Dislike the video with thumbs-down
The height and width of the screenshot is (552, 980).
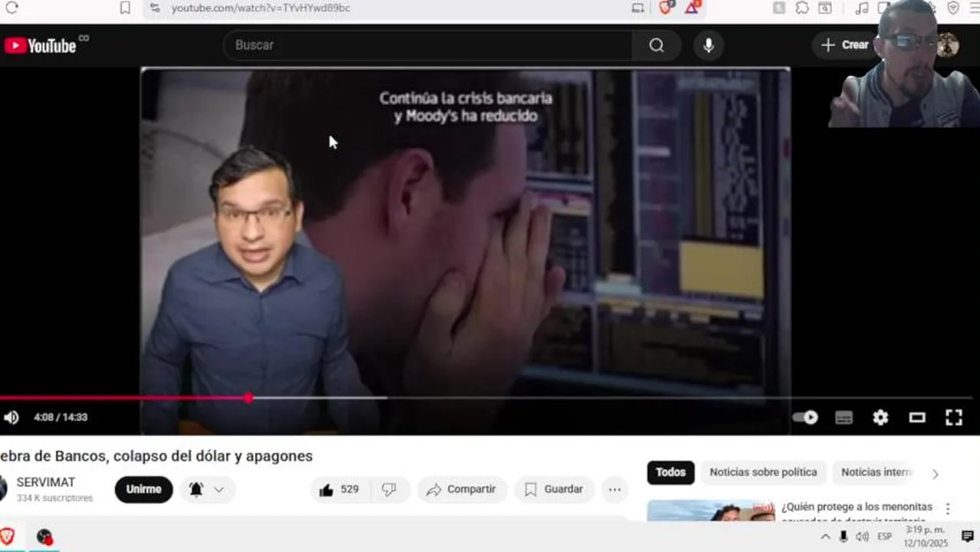pyautogui.click(x=390, y=489)
